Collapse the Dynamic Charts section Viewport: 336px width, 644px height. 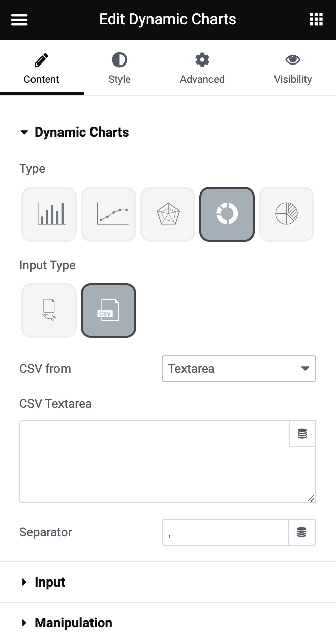[81, 133]
